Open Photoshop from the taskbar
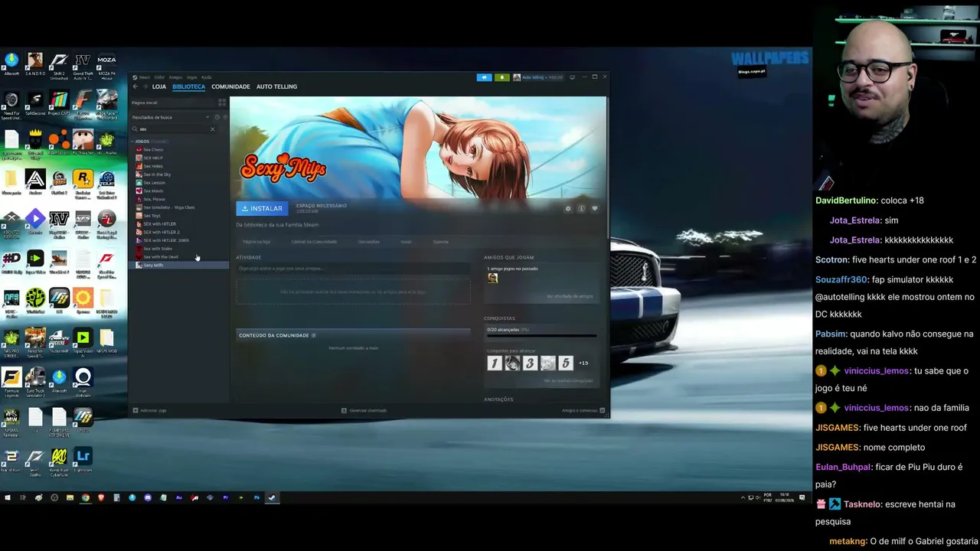Viewport: 980px width, 551px height. coord(256,497)
